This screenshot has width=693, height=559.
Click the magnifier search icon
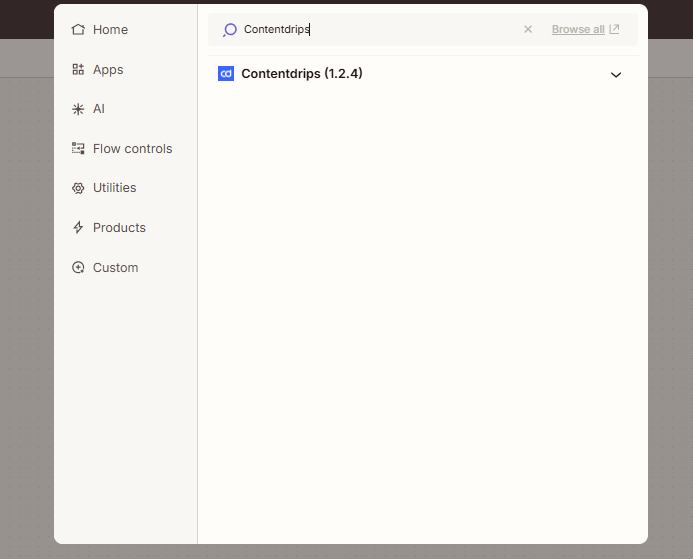(x=230, y=30)
